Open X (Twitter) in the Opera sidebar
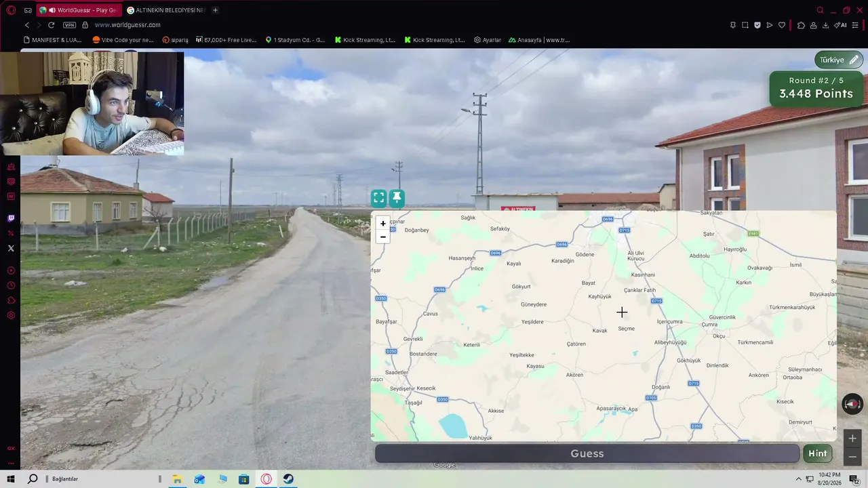 (11, 248)
